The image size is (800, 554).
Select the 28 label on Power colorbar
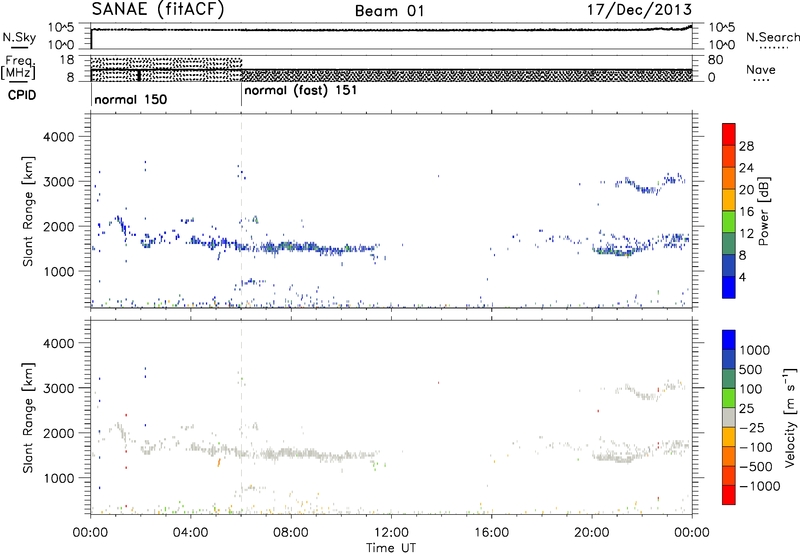(746, 146)
